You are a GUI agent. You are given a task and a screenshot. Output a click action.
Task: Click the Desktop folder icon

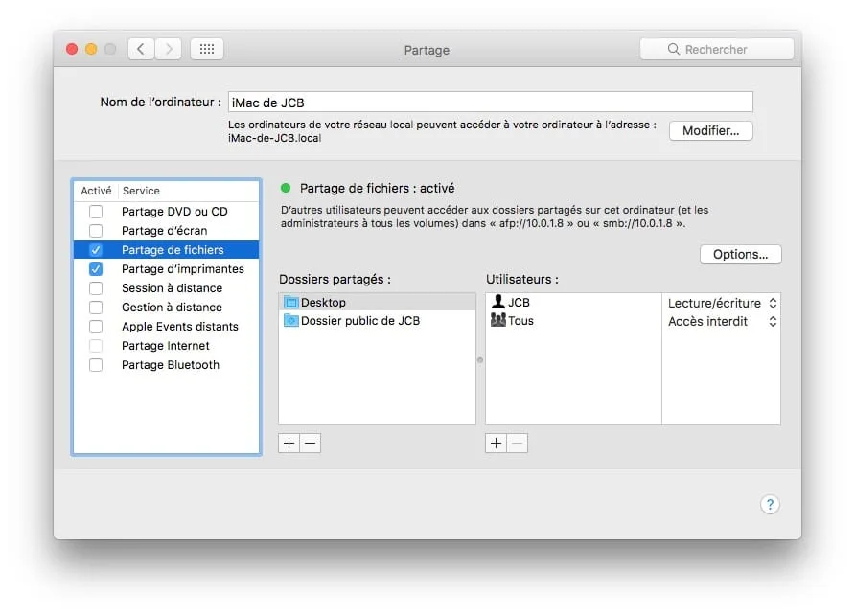coord(291,302)
